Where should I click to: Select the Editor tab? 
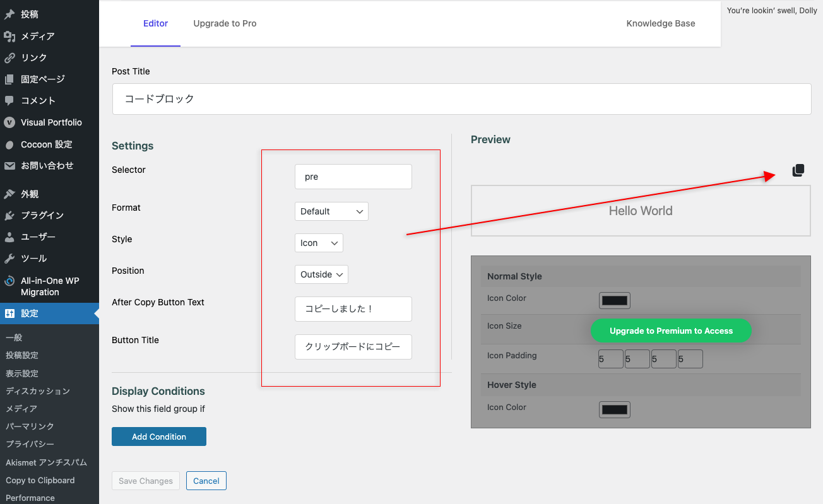tap(155, 23)
